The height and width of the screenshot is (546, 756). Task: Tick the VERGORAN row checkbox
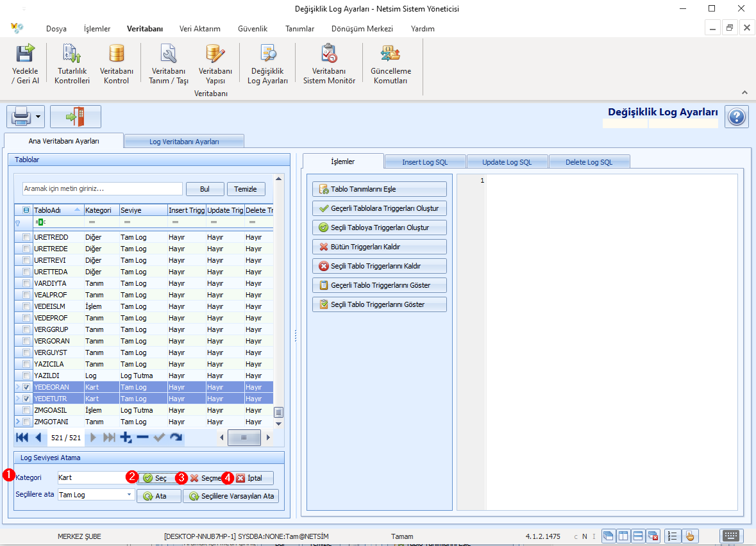pyautogui.click(x=26, y=341)
